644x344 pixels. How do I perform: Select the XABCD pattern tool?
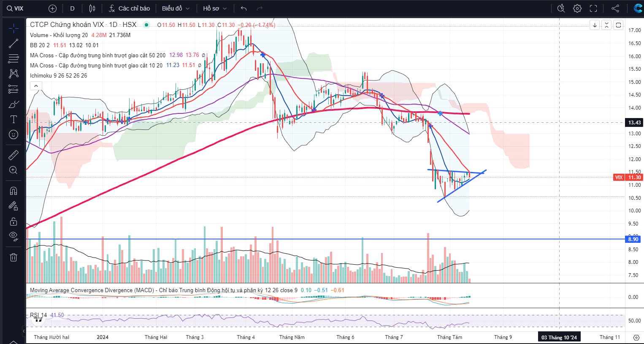14,73
